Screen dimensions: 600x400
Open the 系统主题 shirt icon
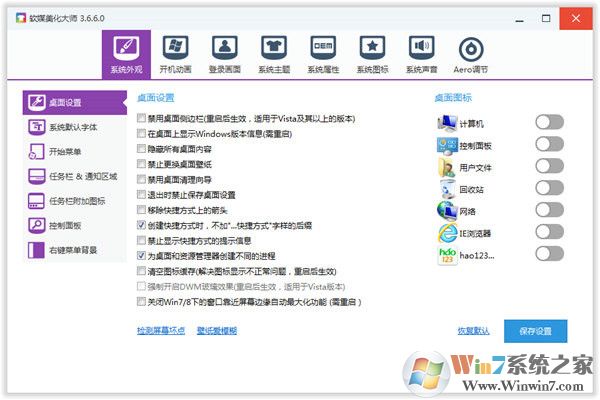pos(274,48)
